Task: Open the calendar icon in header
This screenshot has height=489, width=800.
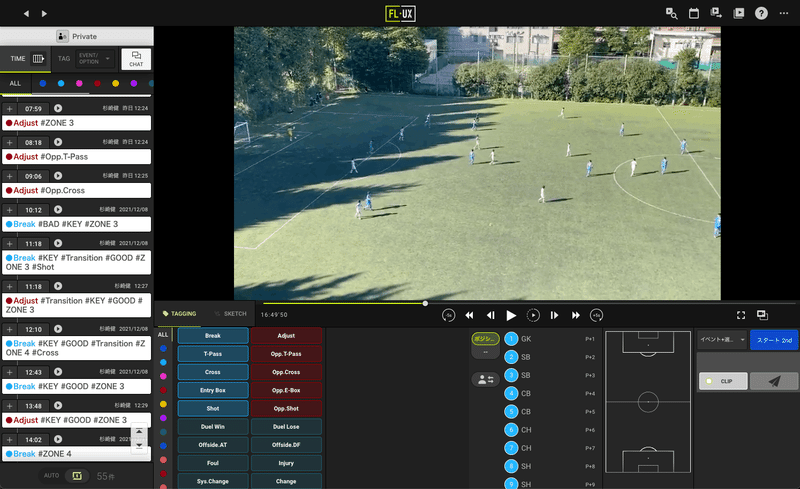Action: [x=694, y=13]
